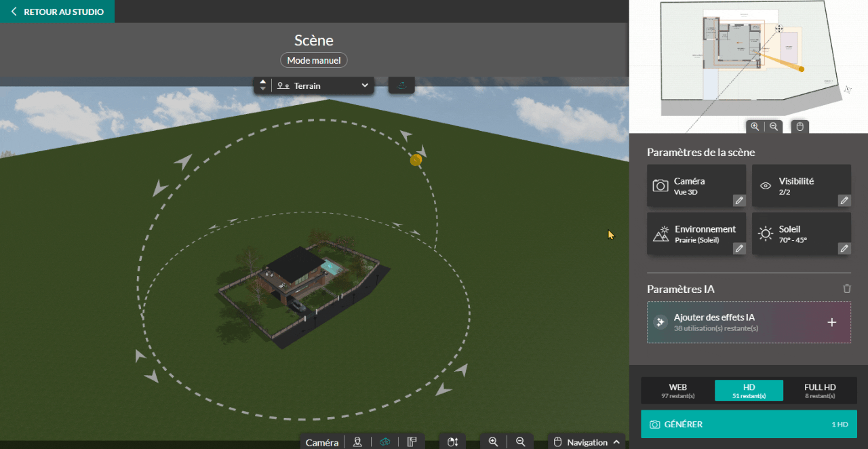Select the first-person camera icon

[x=357, y=442]
